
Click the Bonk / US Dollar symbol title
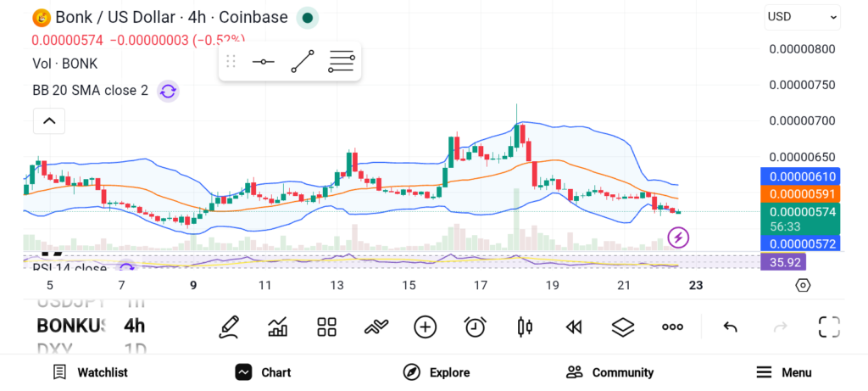159,17
